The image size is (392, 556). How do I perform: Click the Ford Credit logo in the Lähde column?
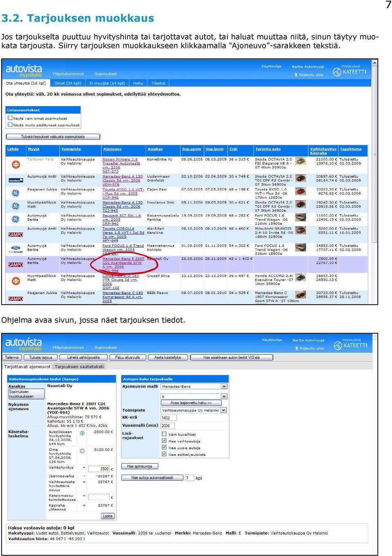(16, 249)
